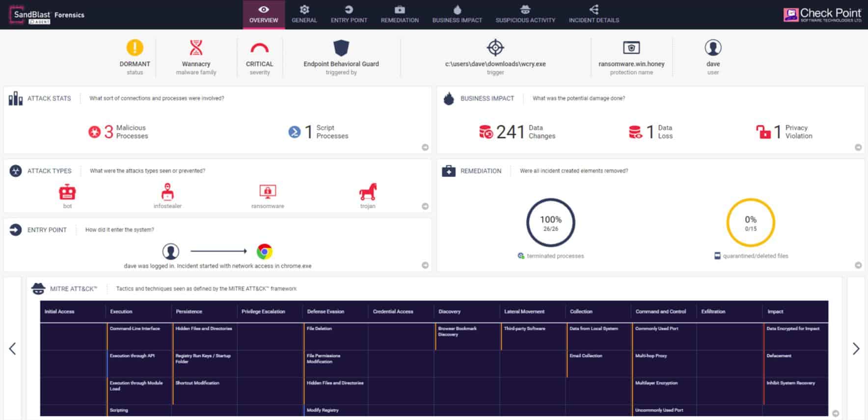Click the 3 Malicious Processes count
868x420 pixels.
pyautogui.click(x=108, y=132)
